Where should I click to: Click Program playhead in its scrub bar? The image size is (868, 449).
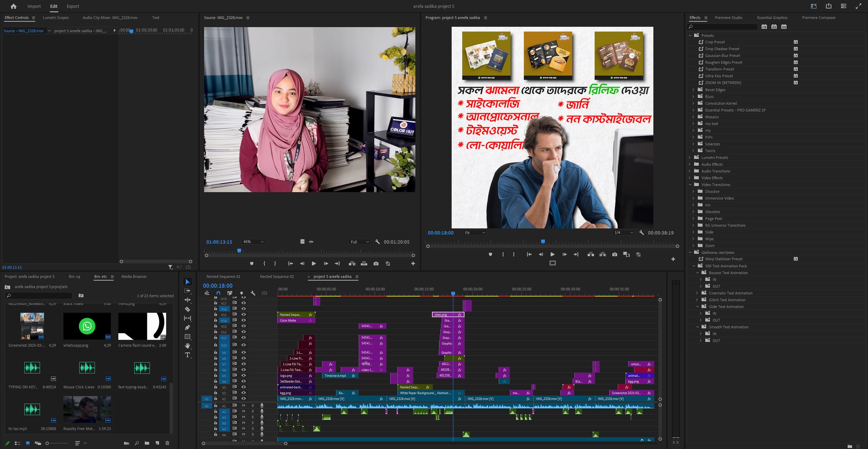click(543, 242)
